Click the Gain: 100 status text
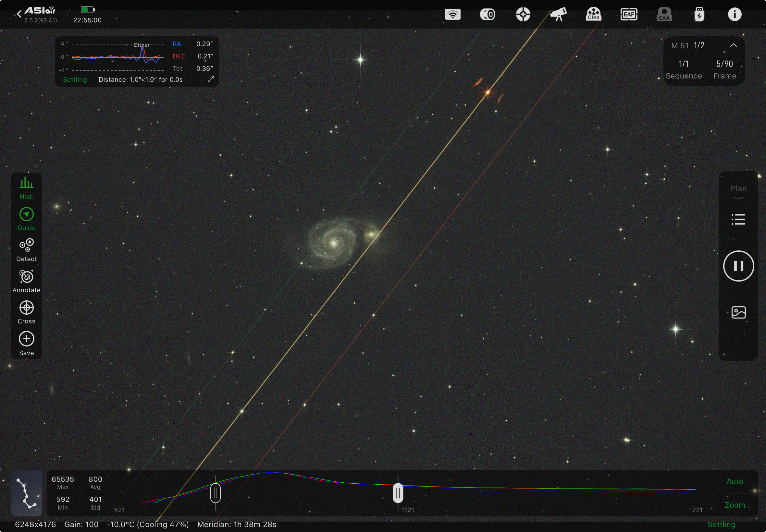The height and width of the screenshot is (532, 766). click(x=81, y=524)
